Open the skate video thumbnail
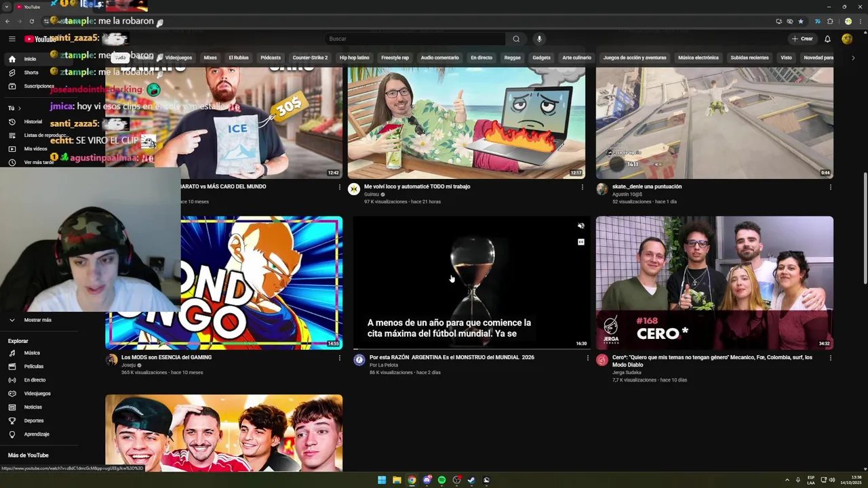Image resolution: width=868 pixels, height=488 pixels. 715,122
